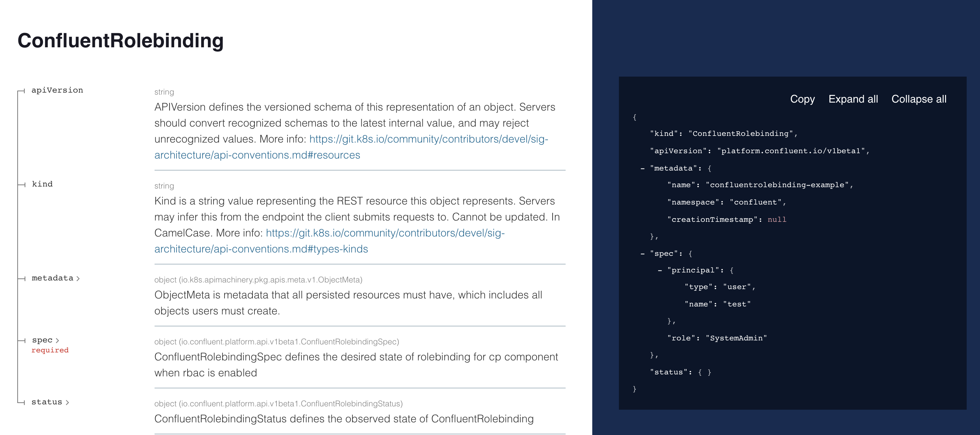Click the "test" name value
Viewport: 980px width, 435px height.
pos(737,304)
